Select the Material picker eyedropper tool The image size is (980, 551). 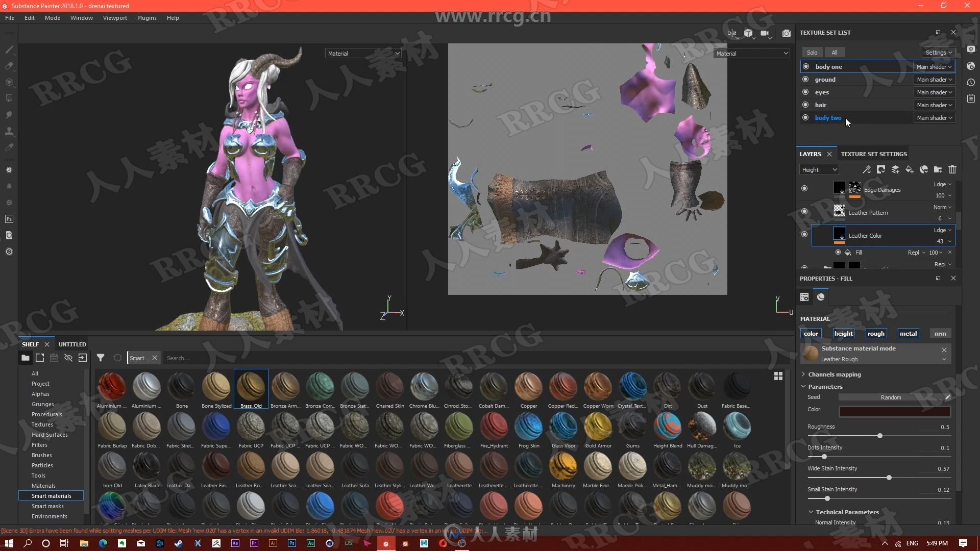pyautogui.click(x=9, y=147)
